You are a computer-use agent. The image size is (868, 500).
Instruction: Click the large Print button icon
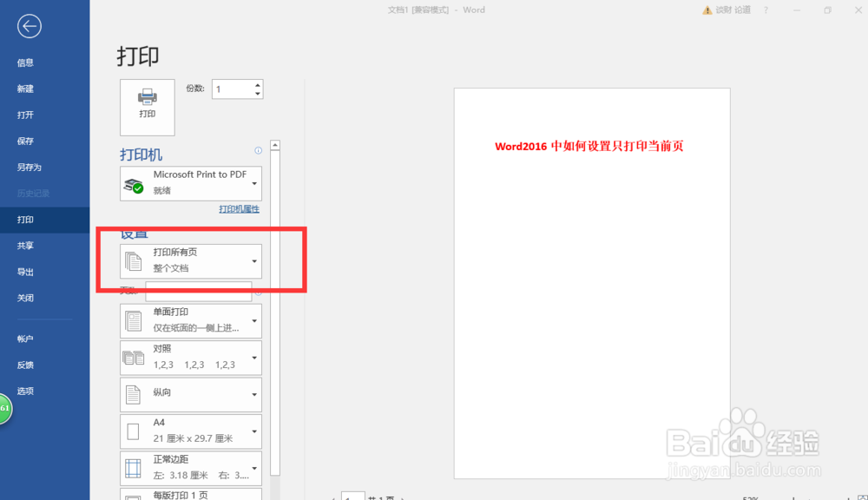tap(147, 104)
